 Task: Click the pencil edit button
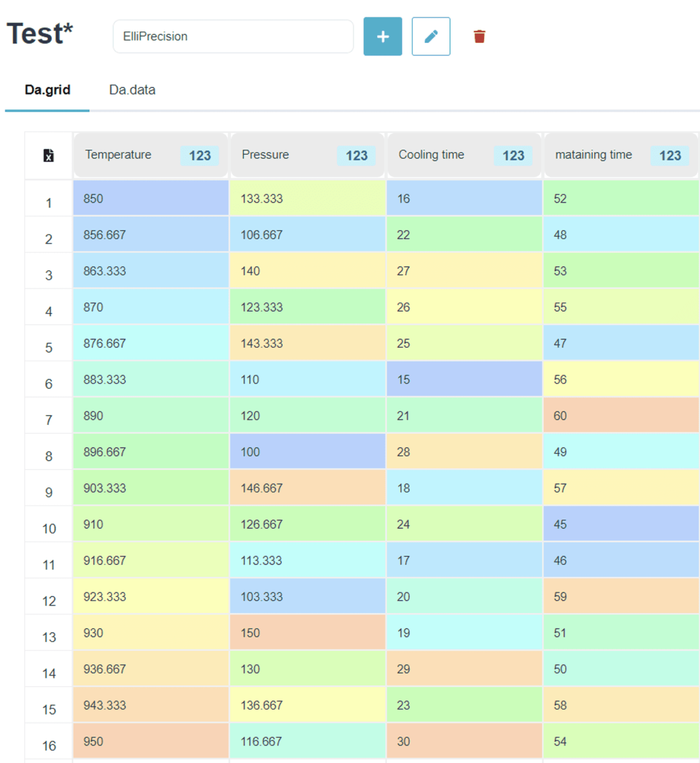tap(430, 36)
